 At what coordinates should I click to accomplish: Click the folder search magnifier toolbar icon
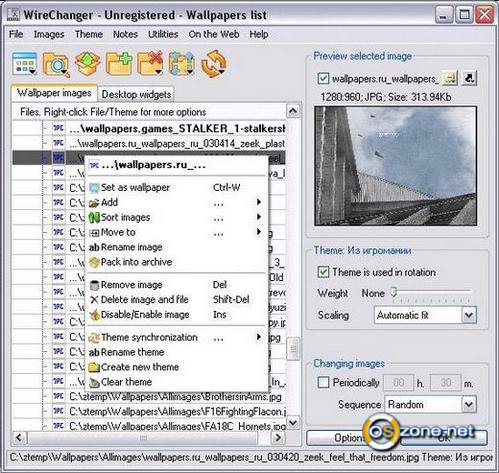point(56,64)
